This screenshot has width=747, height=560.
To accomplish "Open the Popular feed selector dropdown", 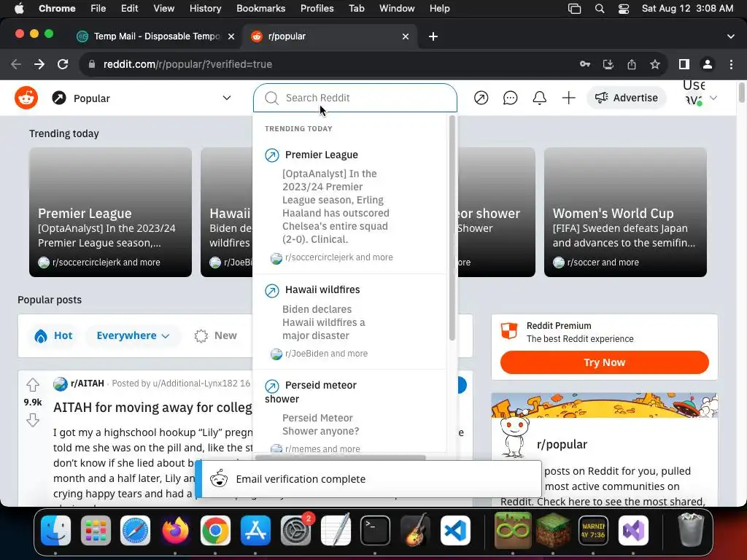I will (142, 98).
